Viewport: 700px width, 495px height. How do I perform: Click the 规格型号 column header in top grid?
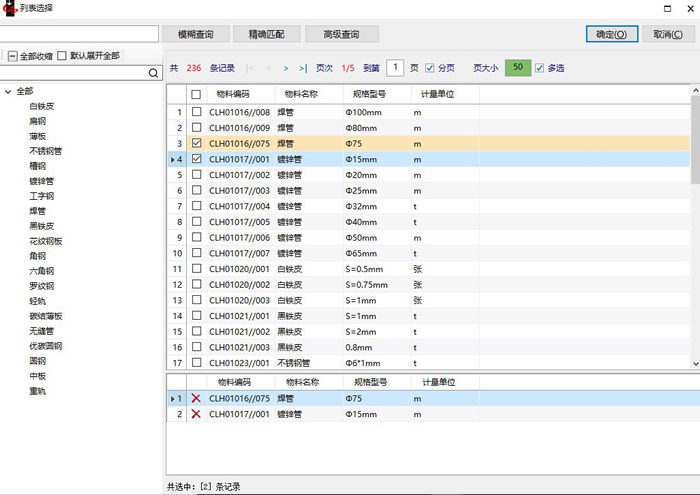point(367,94)
